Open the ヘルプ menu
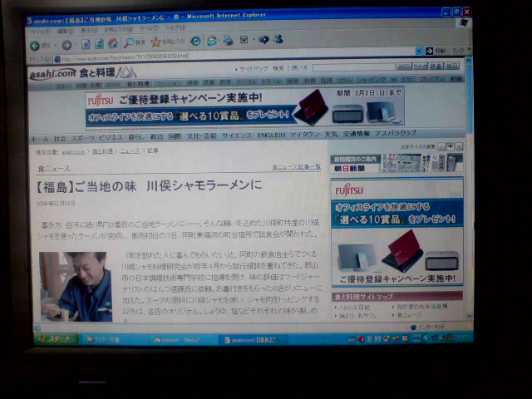The image size is (532, 399). pos(175,27)
